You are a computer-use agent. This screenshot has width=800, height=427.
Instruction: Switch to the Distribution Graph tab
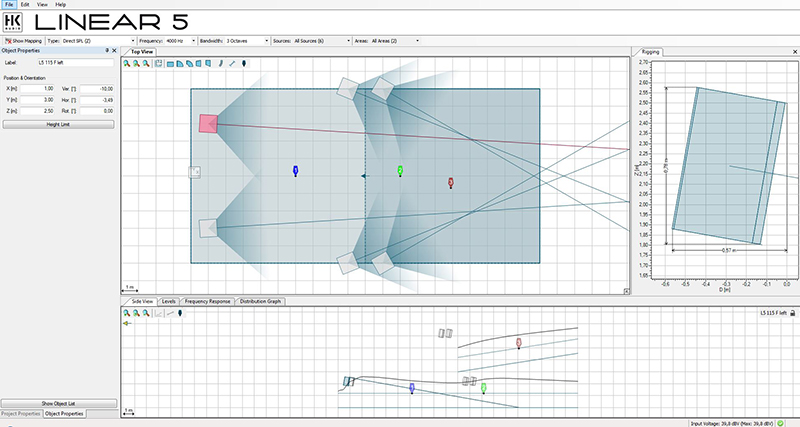point(260,302)
